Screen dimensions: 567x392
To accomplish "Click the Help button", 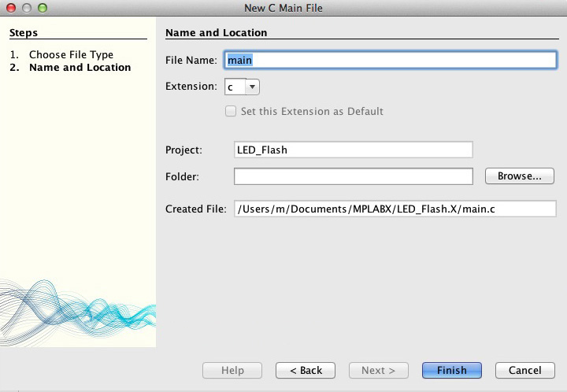I will click(x=232, y=370).
